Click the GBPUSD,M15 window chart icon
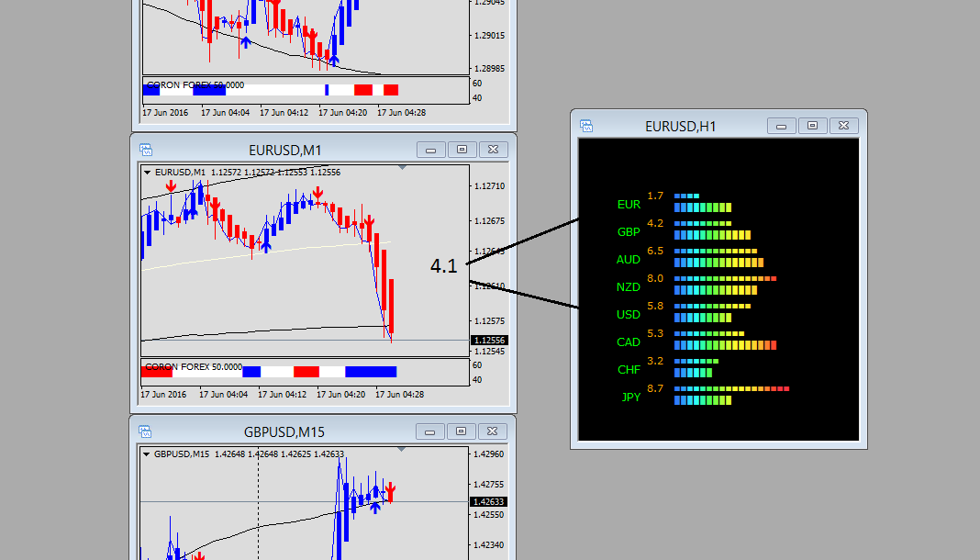This screenshot has height=560, width=980. coord(145,431)
